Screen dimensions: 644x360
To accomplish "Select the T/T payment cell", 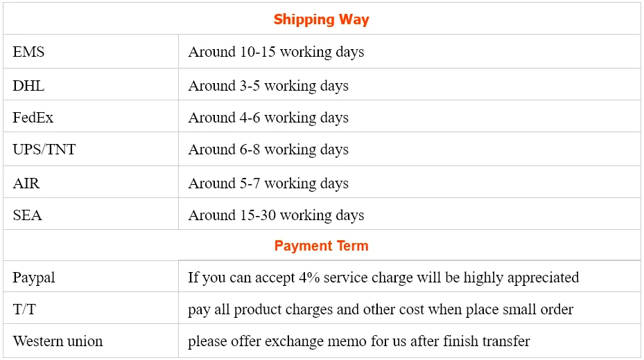I will [24, 309].
